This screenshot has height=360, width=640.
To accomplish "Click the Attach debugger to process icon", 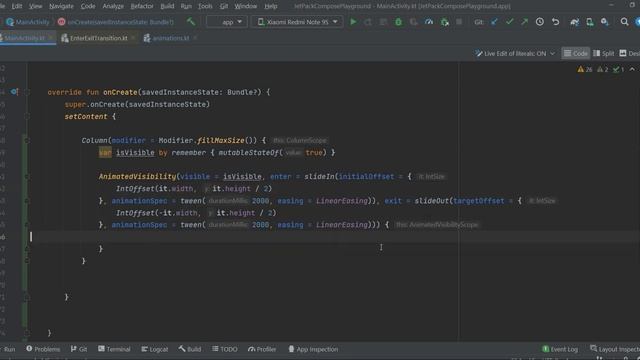I will click(444, 22).
